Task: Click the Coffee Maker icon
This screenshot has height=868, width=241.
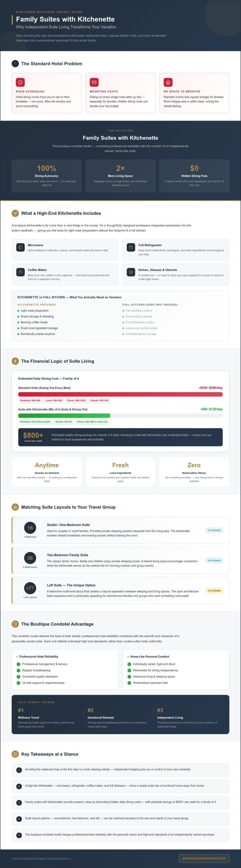Action: 20,272
